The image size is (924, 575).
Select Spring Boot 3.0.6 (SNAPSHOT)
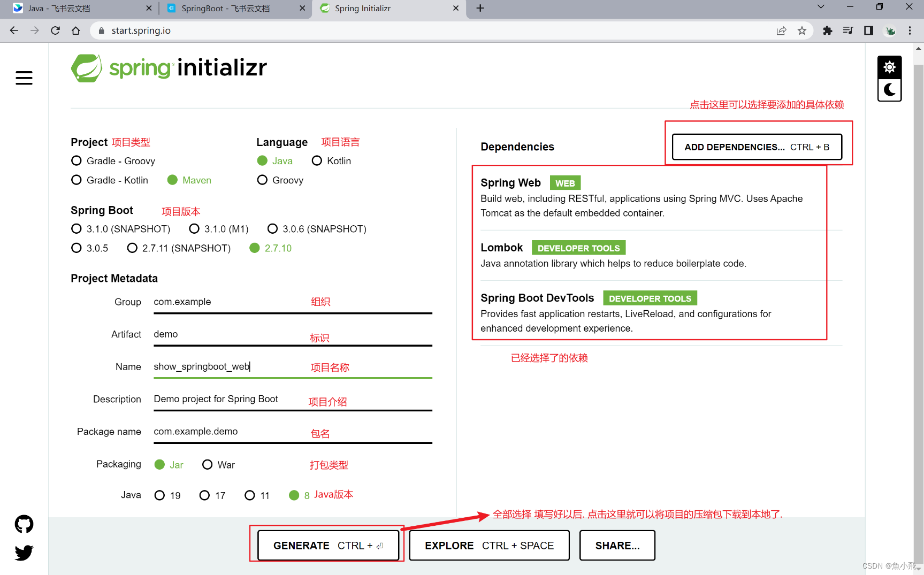317,229
